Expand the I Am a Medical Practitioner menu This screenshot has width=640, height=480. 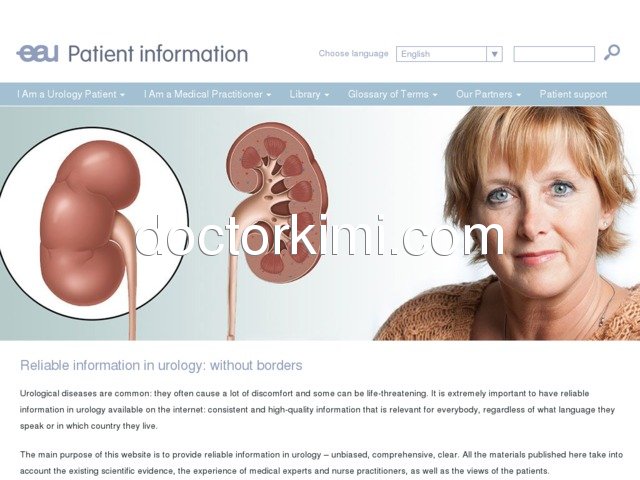coord(207,94)
